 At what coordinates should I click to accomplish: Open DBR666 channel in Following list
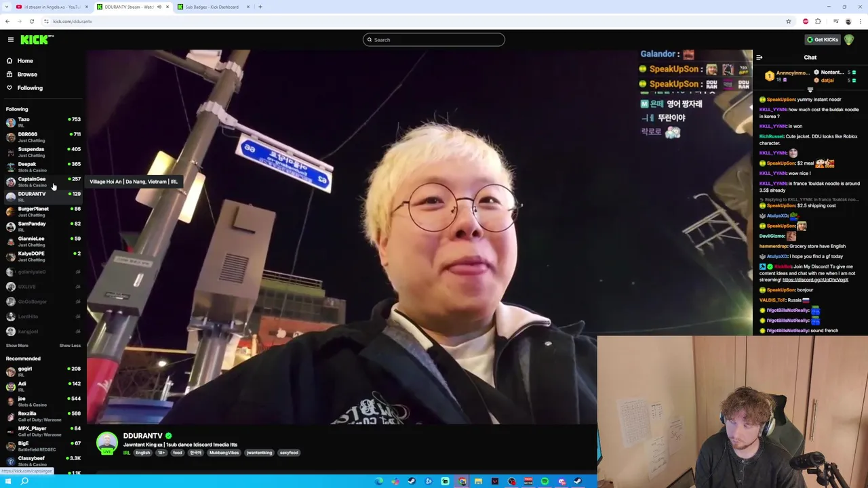click(x=42, y=137)
